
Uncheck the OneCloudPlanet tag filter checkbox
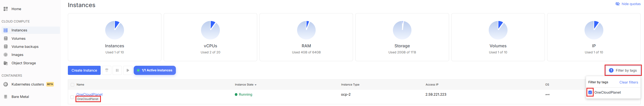coord(590,93)
